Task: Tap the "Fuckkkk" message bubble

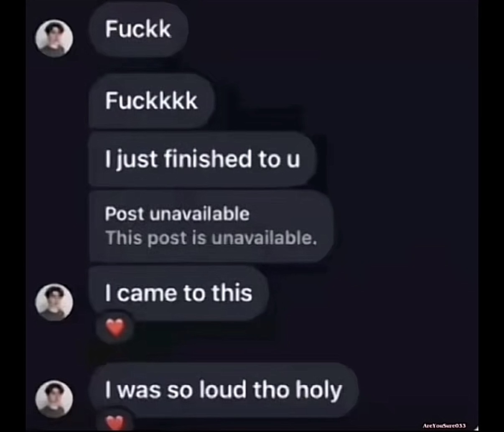Action: click(152, 101)
